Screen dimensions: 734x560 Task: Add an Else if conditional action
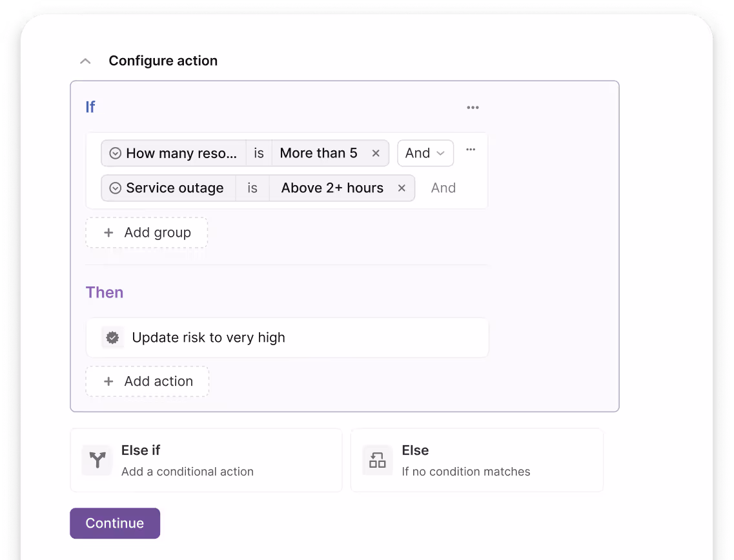coord(206,461)
